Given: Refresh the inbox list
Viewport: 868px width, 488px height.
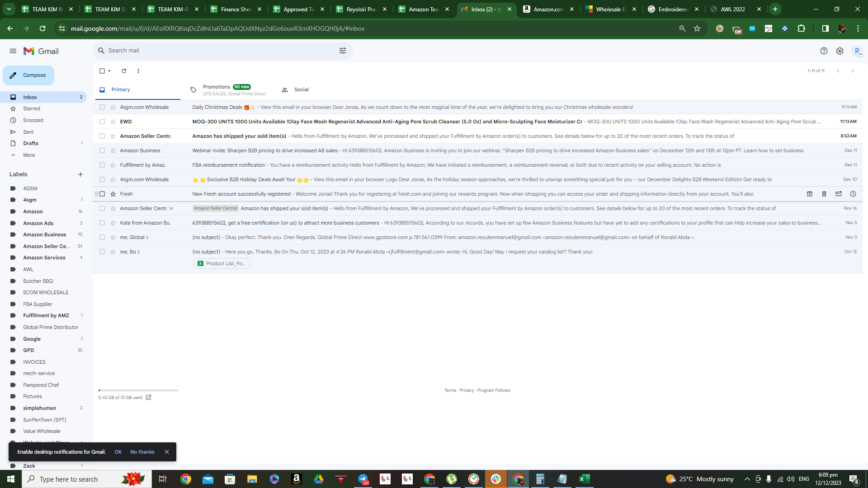Looking at the screenshot, I should (x=124, y=71).
